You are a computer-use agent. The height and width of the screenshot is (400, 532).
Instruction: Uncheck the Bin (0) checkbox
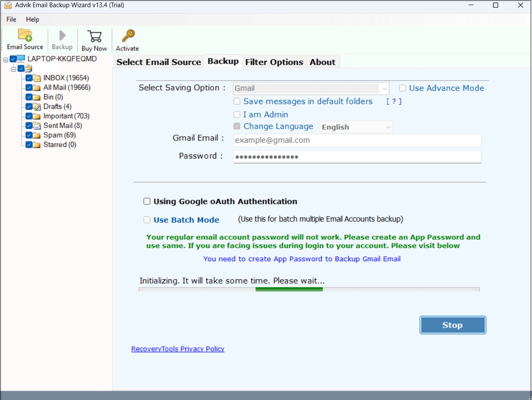[x=29, y=97]
